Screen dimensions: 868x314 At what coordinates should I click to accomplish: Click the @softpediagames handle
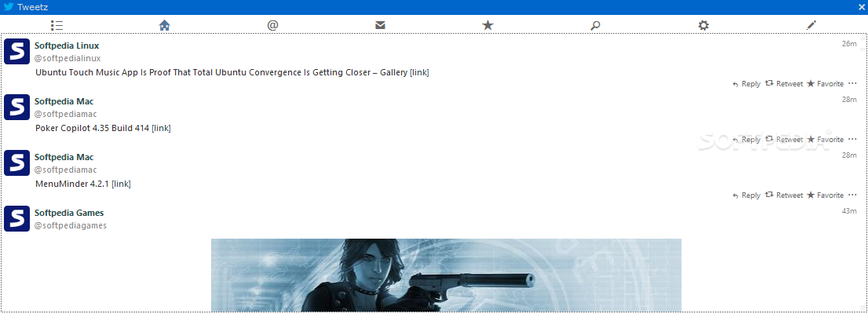(x=71, y=225)
